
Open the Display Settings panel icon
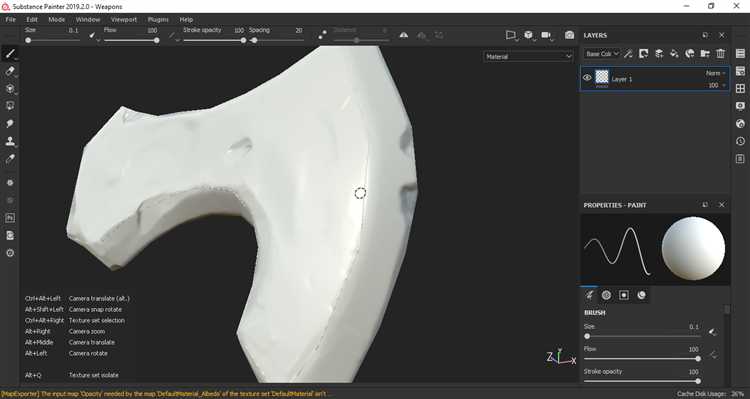click(740, 106)
